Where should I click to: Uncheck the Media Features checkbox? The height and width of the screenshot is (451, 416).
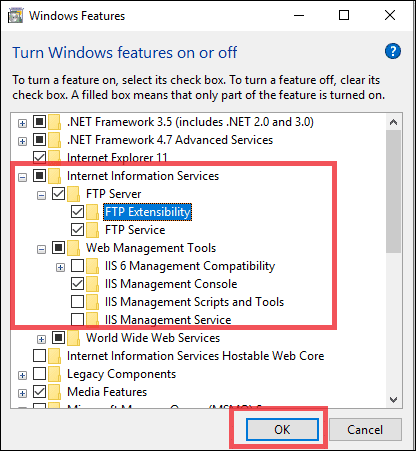pos(39,392)
